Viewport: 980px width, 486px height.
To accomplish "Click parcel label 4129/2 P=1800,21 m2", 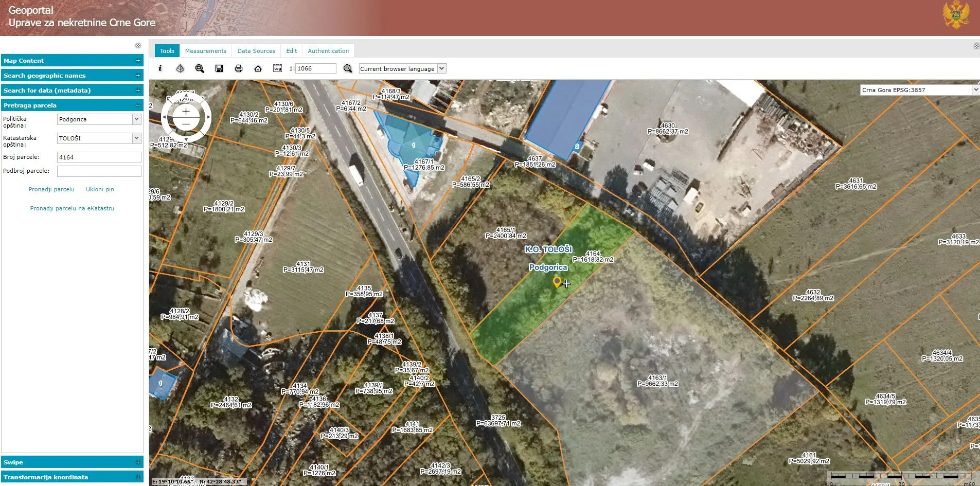I will pyautogui.click(x=224, y=206).
